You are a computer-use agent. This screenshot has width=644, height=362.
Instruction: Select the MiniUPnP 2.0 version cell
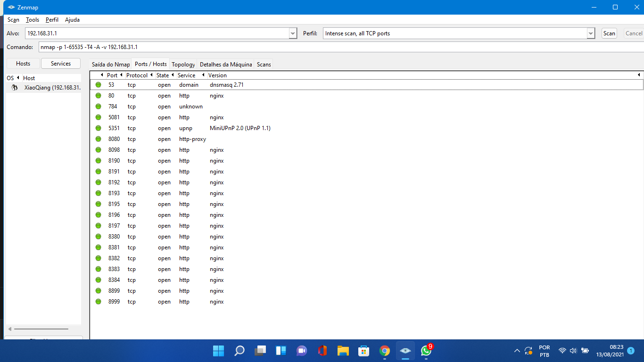[x=240, y=128]
